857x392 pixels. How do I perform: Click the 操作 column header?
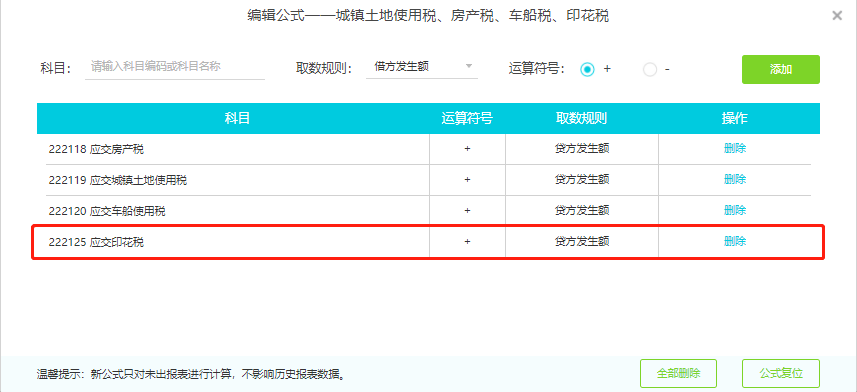click(735, 118)
